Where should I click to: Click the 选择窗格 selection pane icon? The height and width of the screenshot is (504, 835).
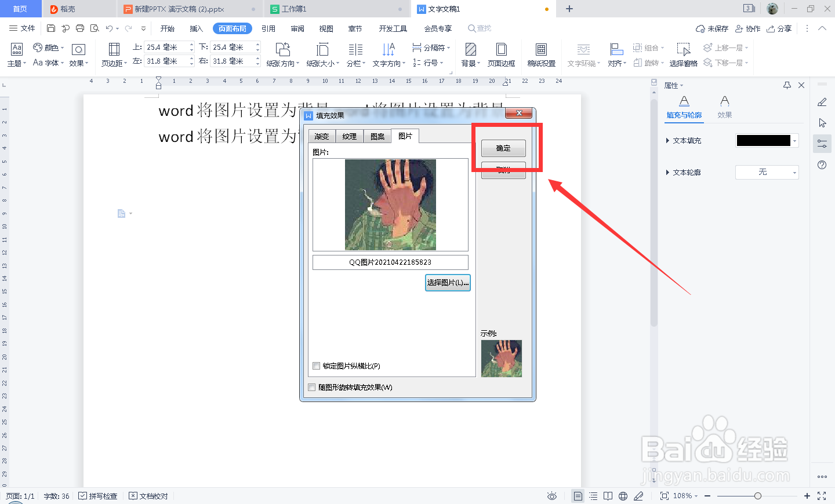click(684, 55)
